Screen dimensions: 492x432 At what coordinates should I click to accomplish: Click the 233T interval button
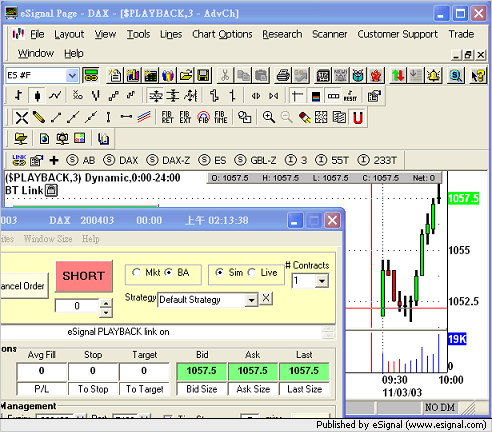tap(377, 160)
